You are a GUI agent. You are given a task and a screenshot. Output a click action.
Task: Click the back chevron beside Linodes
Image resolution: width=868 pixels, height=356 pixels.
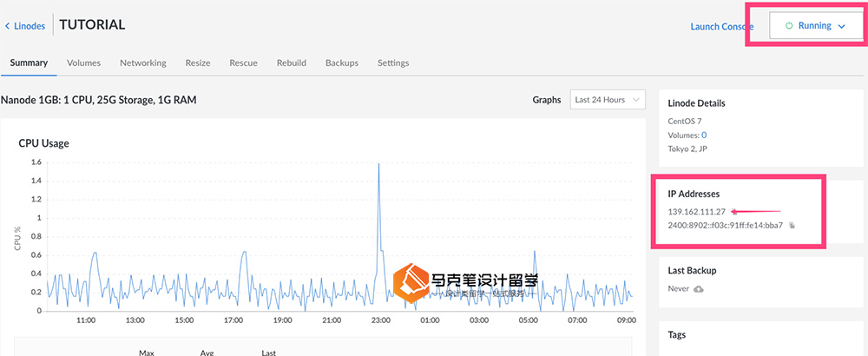[7, 26]
